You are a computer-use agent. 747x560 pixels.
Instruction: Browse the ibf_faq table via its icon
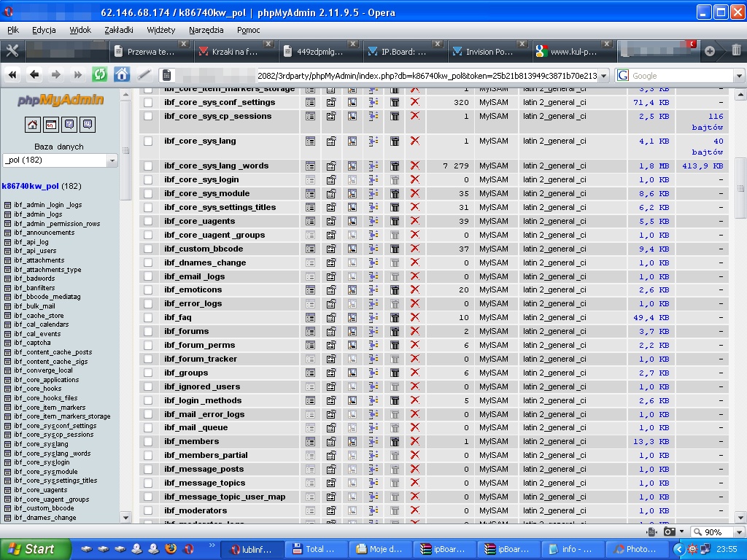click(311, 318)
